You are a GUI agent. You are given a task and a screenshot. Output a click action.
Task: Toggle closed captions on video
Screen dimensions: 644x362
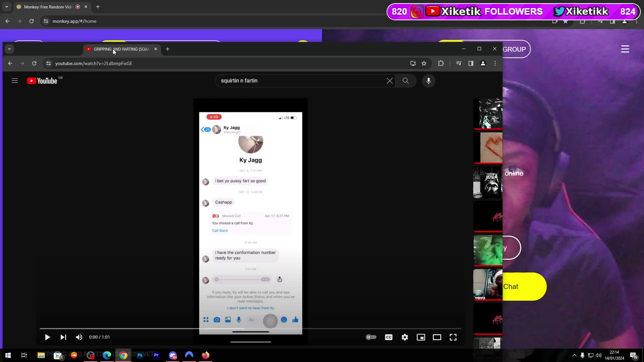coord(388,337)
